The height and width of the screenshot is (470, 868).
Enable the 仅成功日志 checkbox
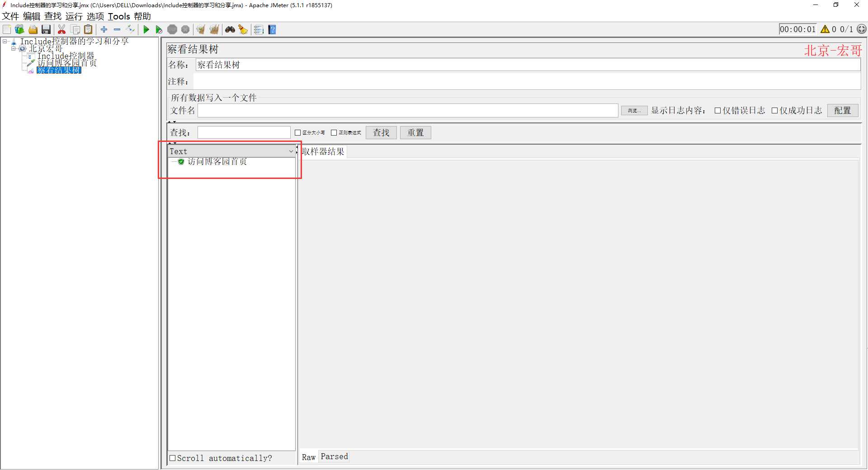click(774, 111)
